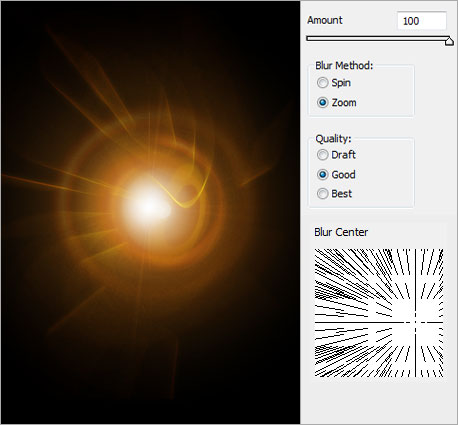Click the Blur Center heading text
This screenshot has height=425, width=458.
point(341,232)
